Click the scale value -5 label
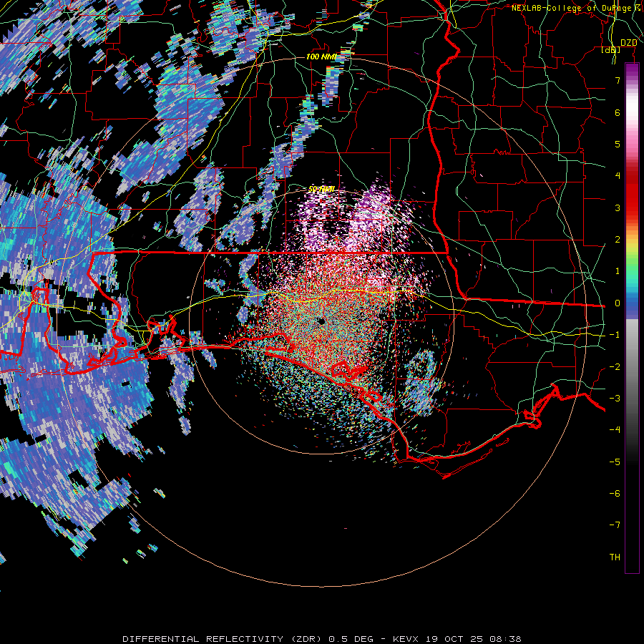The height and width of the screenshot is (644, 644). (615, 462)
